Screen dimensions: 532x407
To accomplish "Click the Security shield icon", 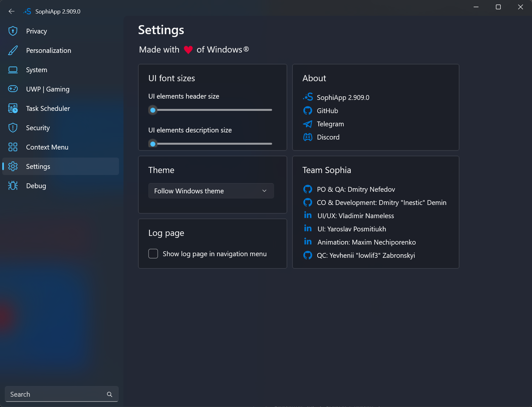I will pyautogui.click(x=13, y=128).
